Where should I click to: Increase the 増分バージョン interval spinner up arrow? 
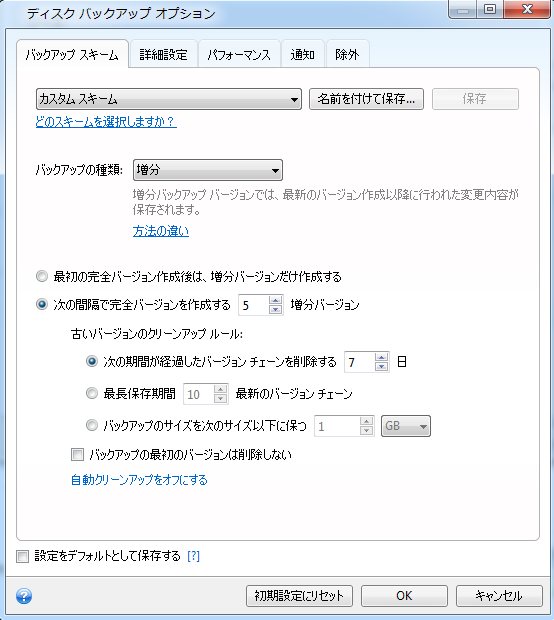coord(275,301)
